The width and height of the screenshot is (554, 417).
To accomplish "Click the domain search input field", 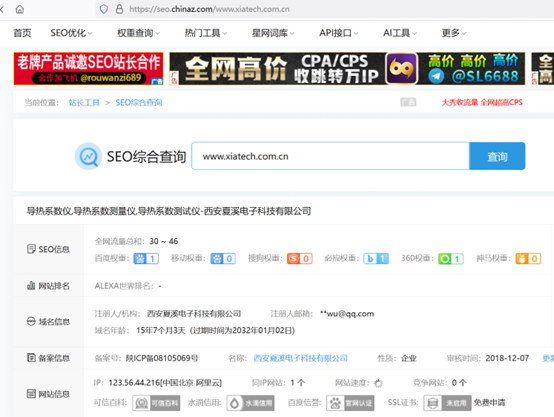I will pyautogui.click(x=330, y=156).
